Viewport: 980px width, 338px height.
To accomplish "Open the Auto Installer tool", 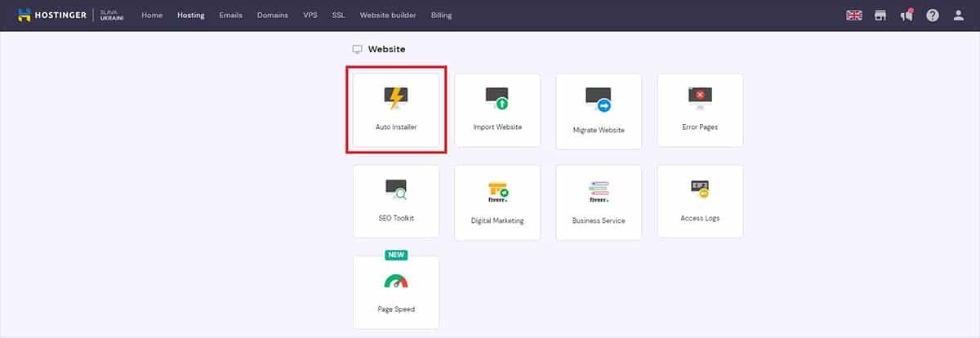I will [396, 111].
